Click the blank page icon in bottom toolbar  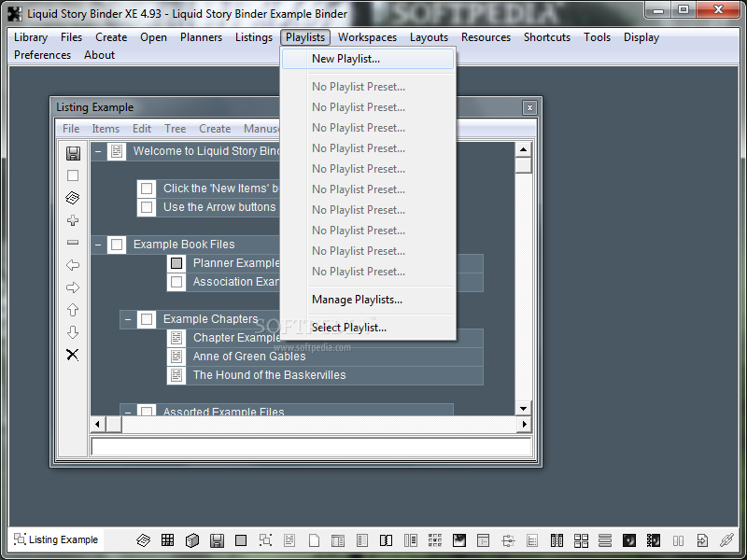pyautogui.click(x=314, y=540)
